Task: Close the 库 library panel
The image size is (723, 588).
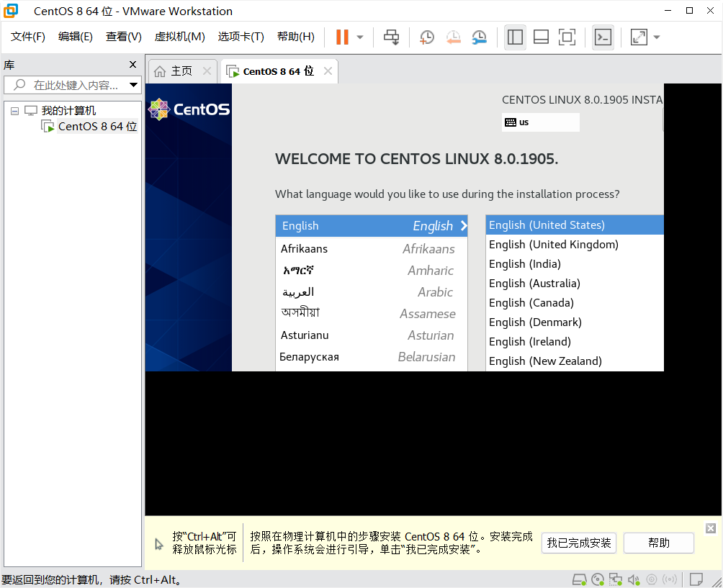Action: coord(133,65)
